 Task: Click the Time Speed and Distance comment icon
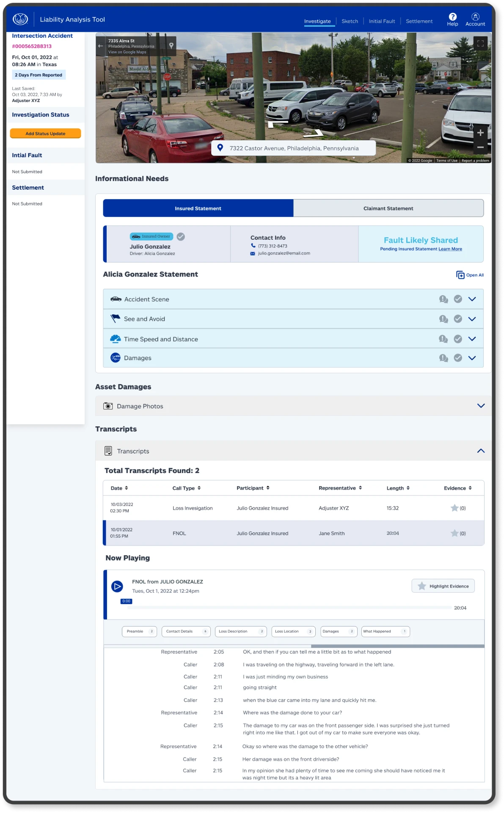coord(443,339)
